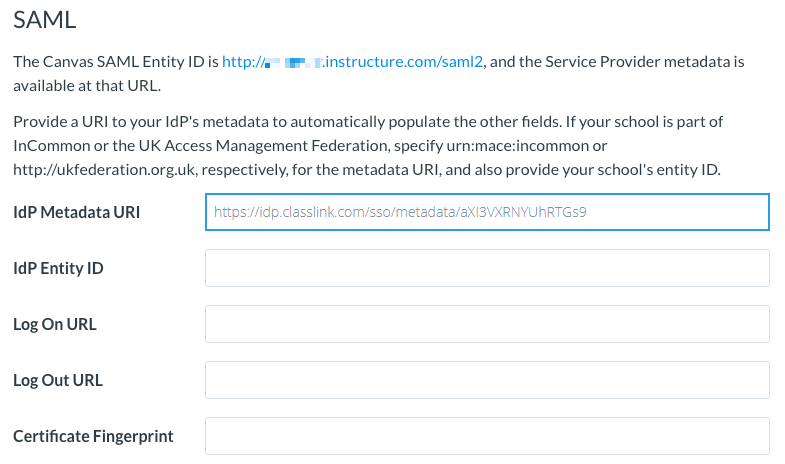Click the Log Out URL label
The width and height of the screenshot is (785, 464).
pyautogui.click(x=58, y=380)
